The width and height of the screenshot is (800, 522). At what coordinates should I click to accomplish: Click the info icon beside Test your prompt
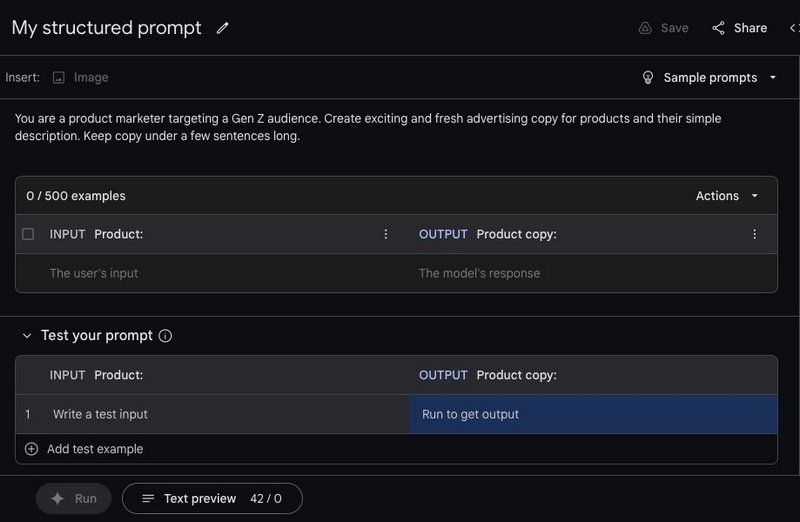click(166, 336)
